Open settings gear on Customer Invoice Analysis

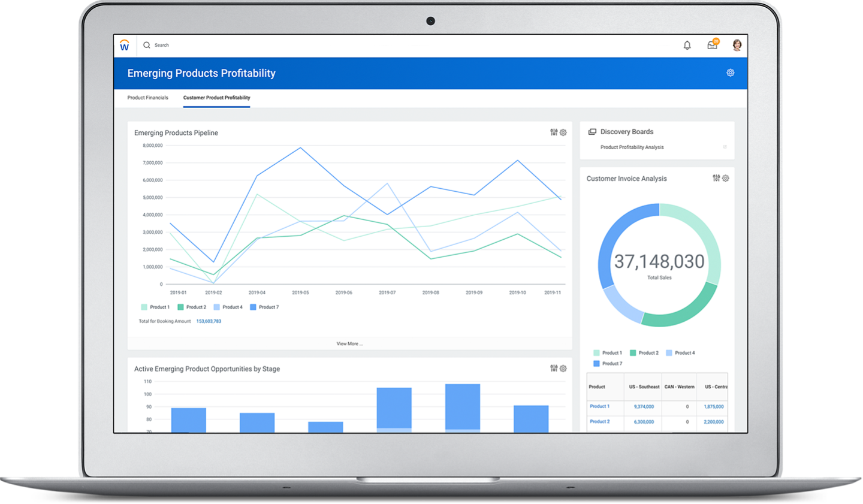[x=726, y=178]
